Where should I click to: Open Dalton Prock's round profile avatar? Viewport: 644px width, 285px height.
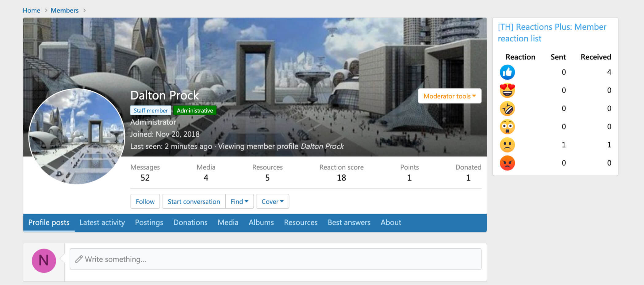(77, 136)
